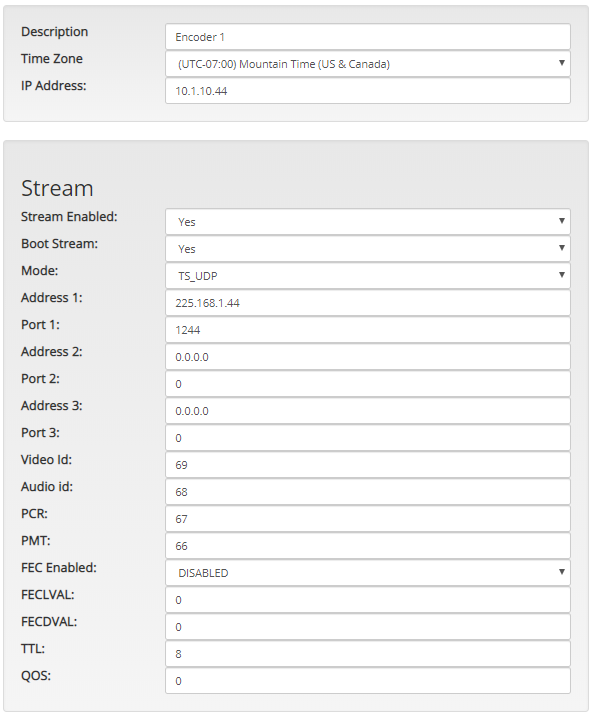Image resolution: width=598 pixels, height=721 pixels.
Task: Click the Video Id field showing 69
Action: [x=368, y=465]
